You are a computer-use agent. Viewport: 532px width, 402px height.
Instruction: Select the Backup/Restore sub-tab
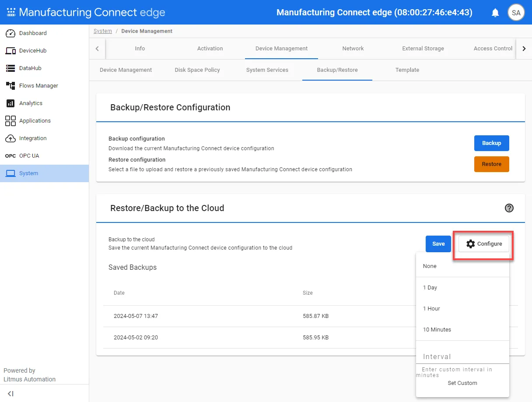click(337, 70)
